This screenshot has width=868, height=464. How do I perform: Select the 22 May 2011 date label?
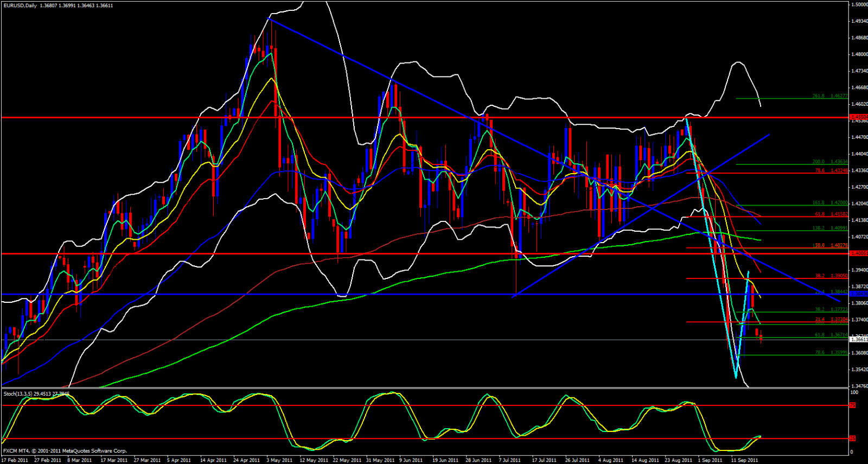347,460
